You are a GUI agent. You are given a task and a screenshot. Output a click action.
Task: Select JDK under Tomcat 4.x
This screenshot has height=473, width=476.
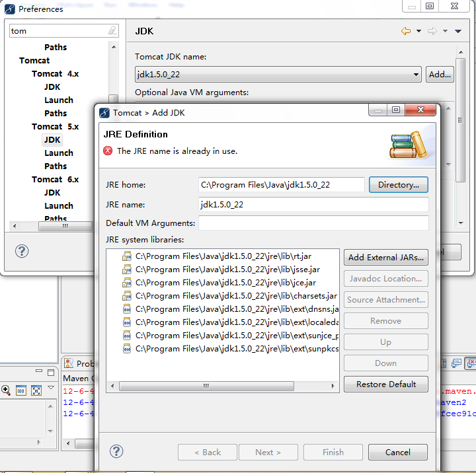pos(52,87)
